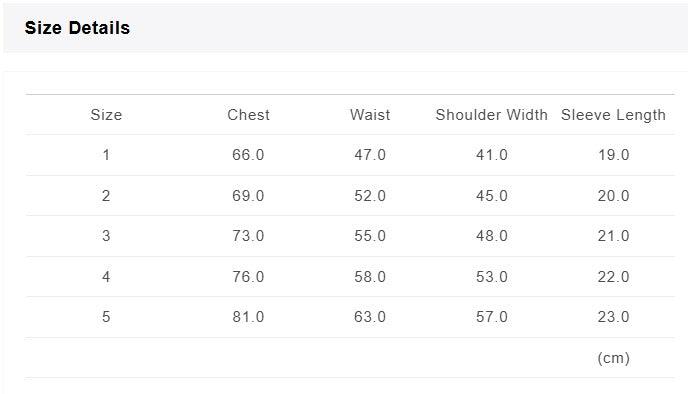
Task: Click waist value 52.0
Action: coord(370,196)
